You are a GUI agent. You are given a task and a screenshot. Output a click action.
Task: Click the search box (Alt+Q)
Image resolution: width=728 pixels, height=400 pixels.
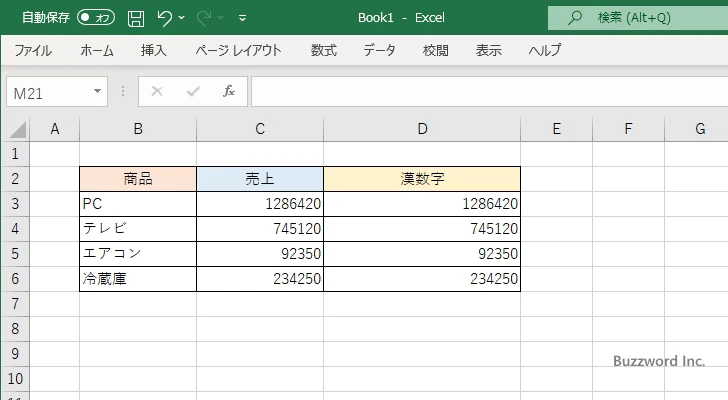coord(638,18)
